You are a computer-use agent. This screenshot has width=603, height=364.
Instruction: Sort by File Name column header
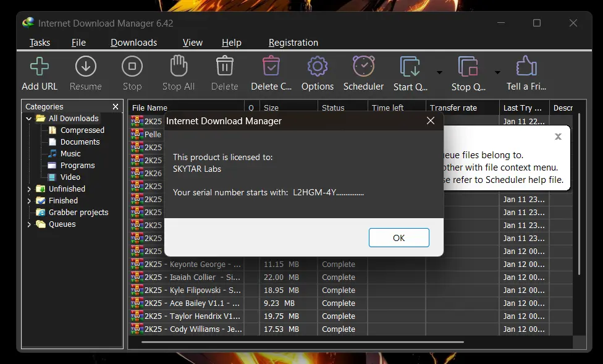(186, 108)
